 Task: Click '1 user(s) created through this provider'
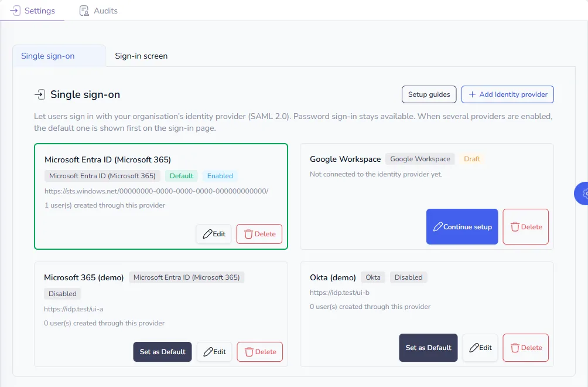tap(105, 205)
